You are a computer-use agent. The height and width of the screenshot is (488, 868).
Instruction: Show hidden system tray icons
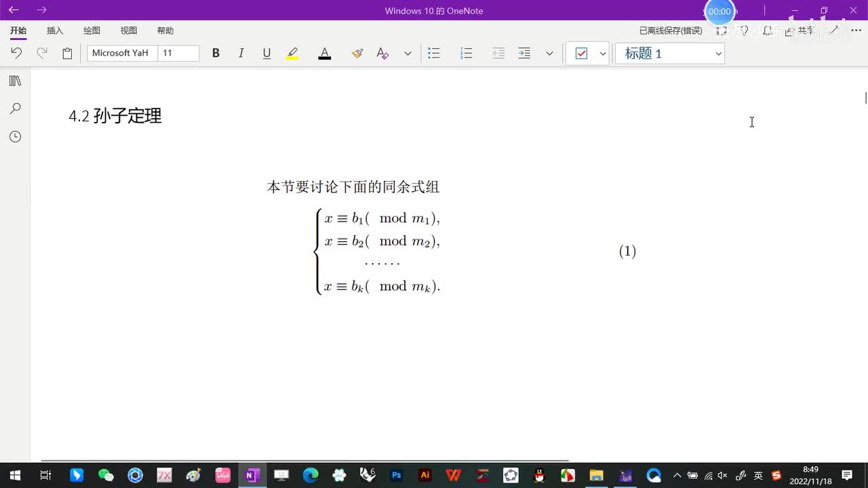point(677,475)
